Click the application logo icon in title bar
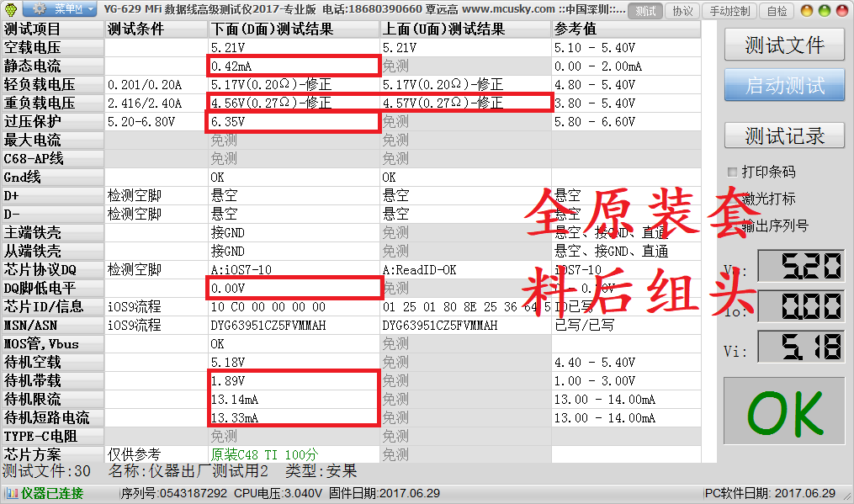 pyautogui.click(x=11, y=9)
